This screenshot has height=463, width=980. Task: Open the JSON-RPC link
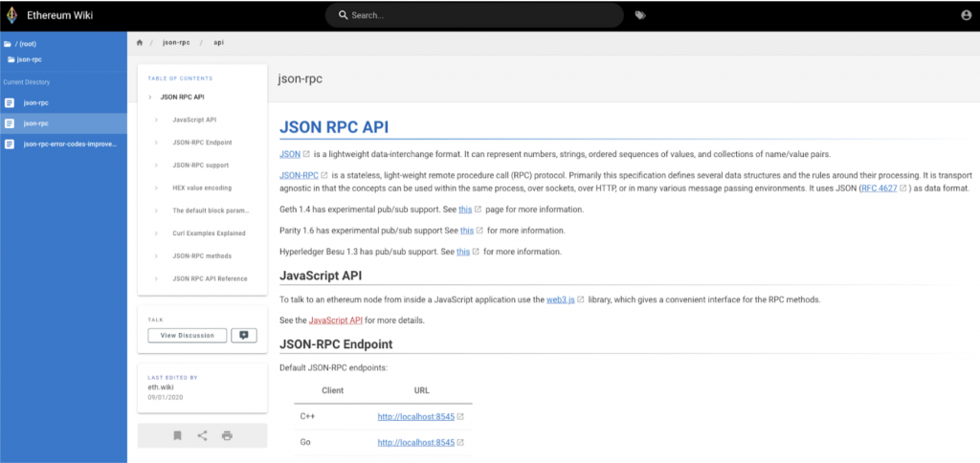point(300,177)
